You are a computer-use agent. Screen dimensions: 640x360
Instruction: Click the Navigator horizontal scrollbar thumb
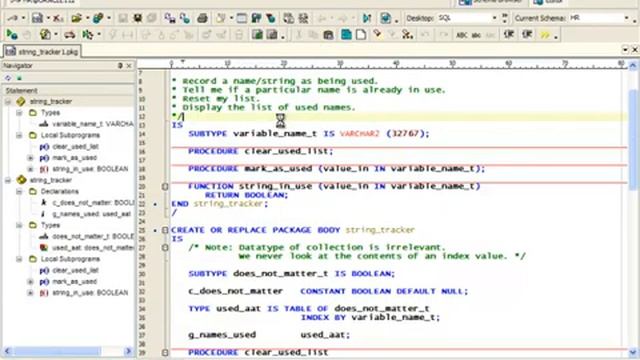click(57, 351)
